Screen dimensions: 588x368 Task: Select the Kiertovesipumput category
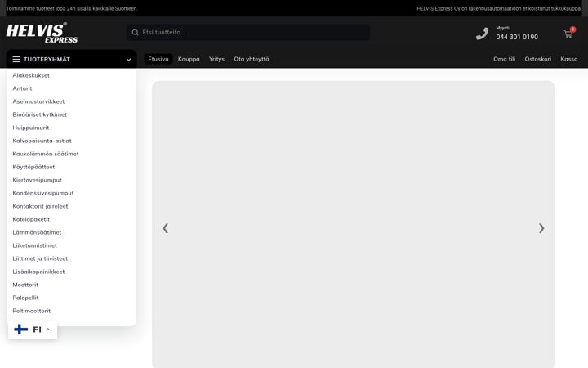[x=37, y=180]
